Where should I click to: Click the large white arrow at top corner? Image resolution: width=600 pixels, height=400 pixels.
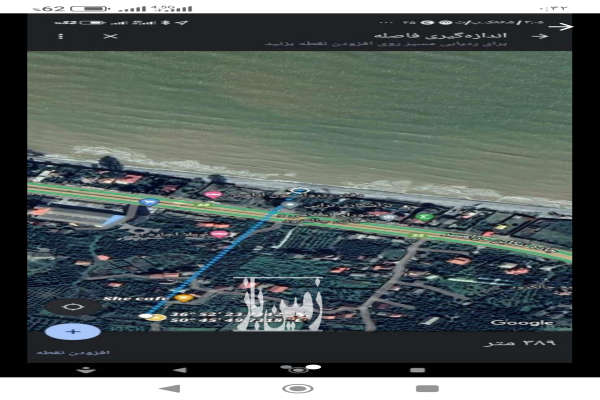[560, 27]
